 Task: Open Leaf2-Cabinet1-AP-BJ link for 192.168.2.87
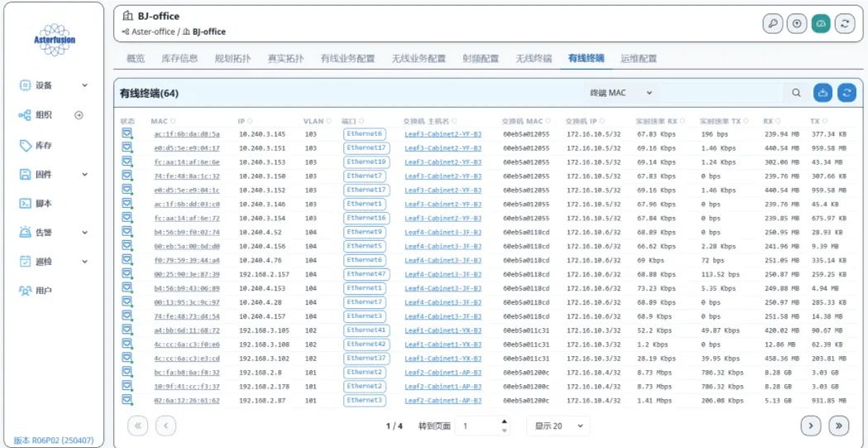tap(443, 400)
